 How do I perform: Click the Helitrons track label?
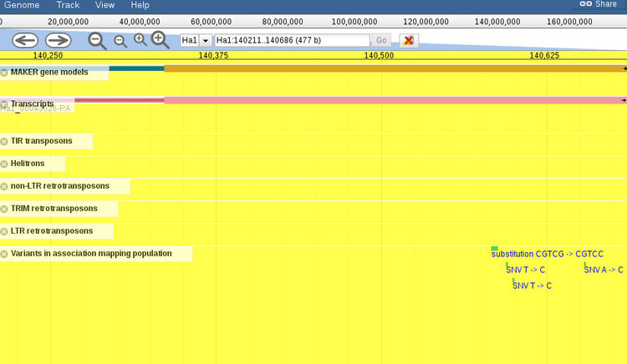[28, 164]
